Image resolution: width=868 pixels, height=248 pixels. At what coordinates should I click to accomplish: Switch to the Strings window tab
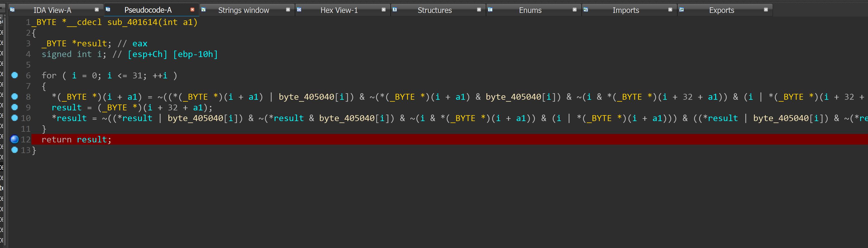click(243, 10)
